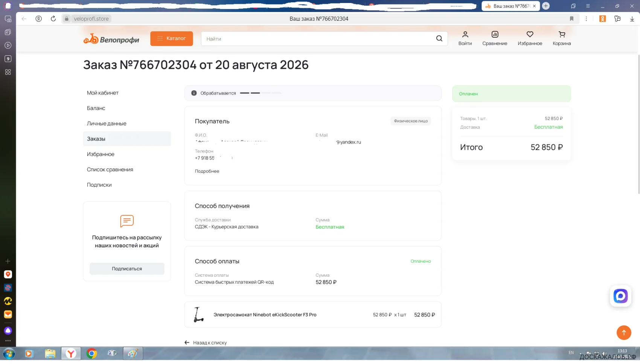The width and height of the screenshot is (640, 364).
Task: Click the page vertical scrollbar
Action: [638, 124]
